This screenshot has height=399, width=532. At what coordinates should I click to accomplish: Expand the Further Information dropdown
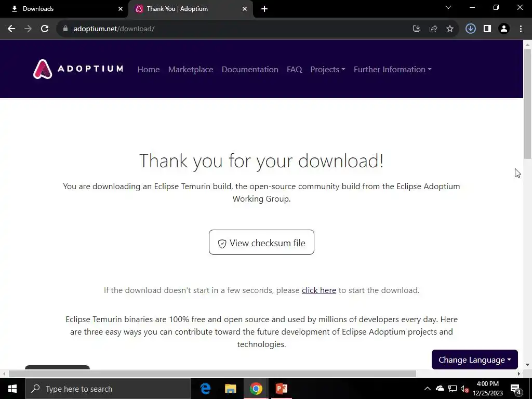[393, 70]
